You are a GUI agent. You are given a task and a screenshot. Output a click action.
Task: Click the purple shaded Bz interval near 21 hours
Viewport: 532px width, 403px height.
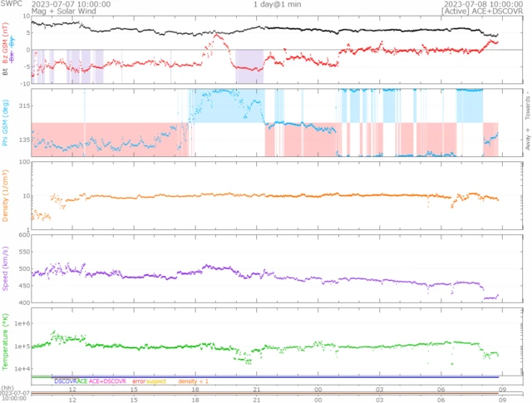[249, 66]
